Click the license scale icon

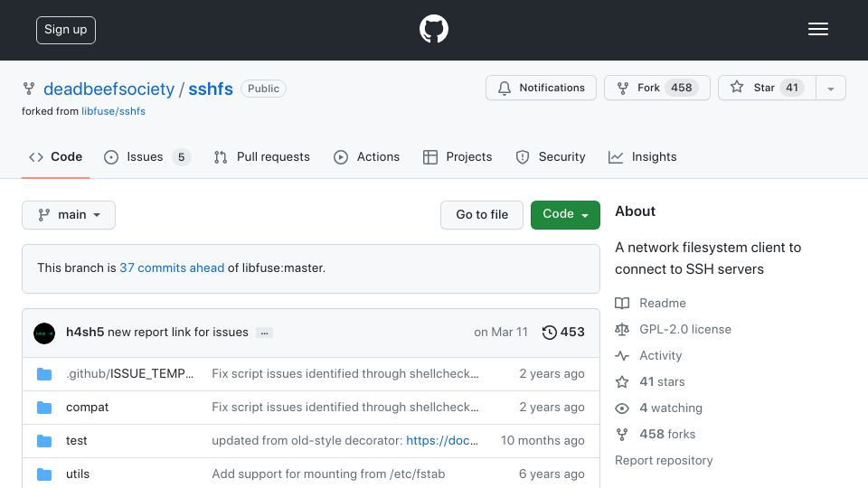(x=622, y=329)
